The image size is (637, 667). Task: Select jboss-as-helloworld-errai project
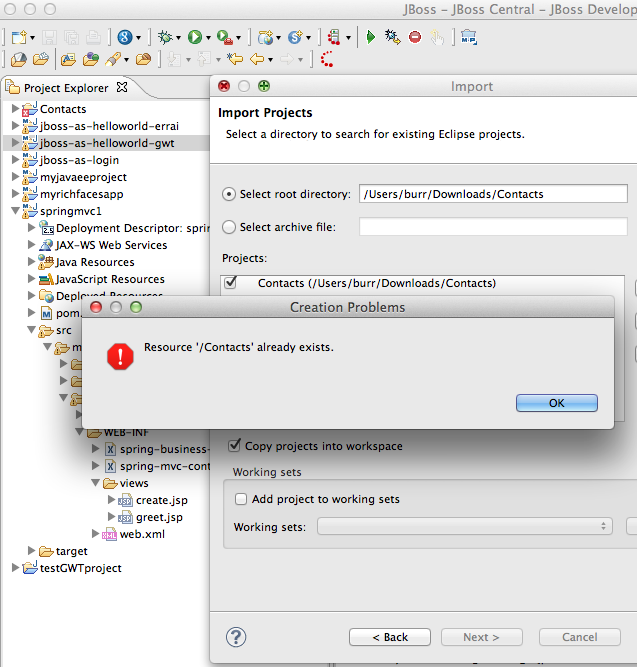pyautogui.click(x=109, y=126)
